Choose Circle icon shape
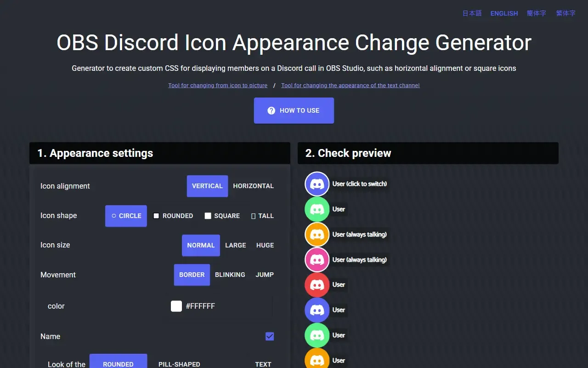 [x=126, y=216]
